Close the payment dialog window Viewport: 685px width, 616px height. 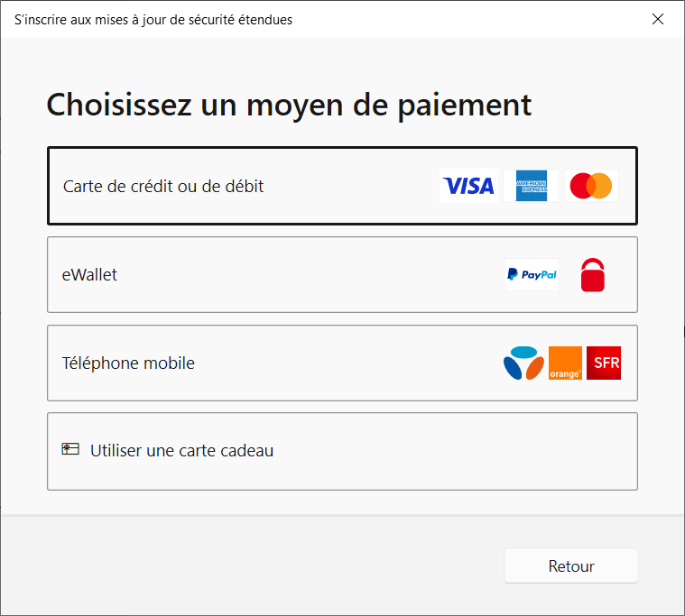click(659, 19)
